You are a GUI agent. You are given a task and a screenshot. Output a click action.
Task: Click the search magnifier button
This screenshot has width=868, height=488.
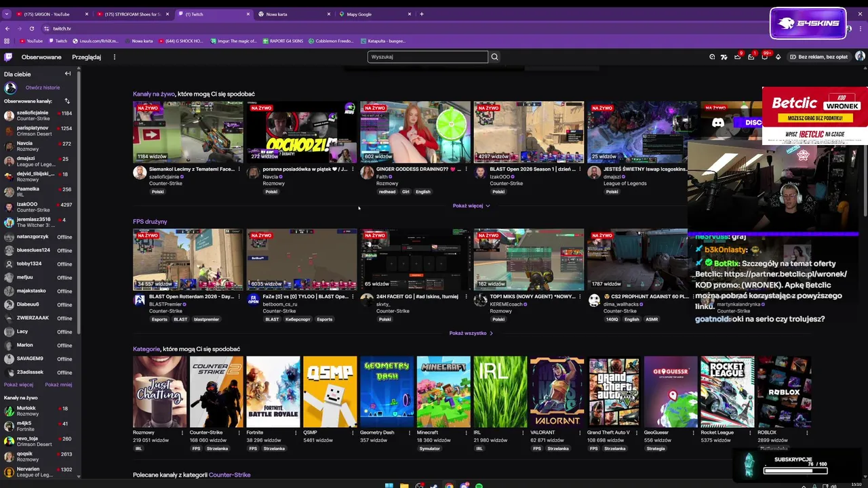tap(494, 57)
